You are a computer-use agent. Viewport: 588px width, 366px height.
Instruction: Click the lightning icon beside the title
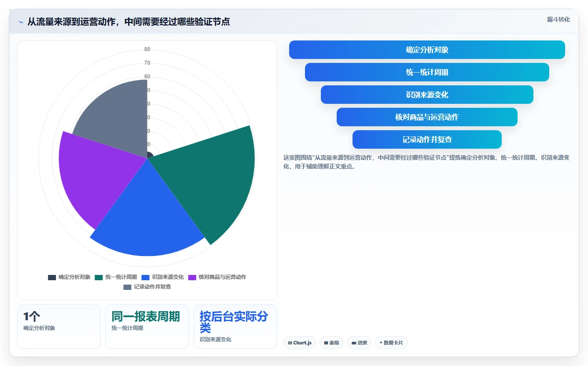(21, 22)
